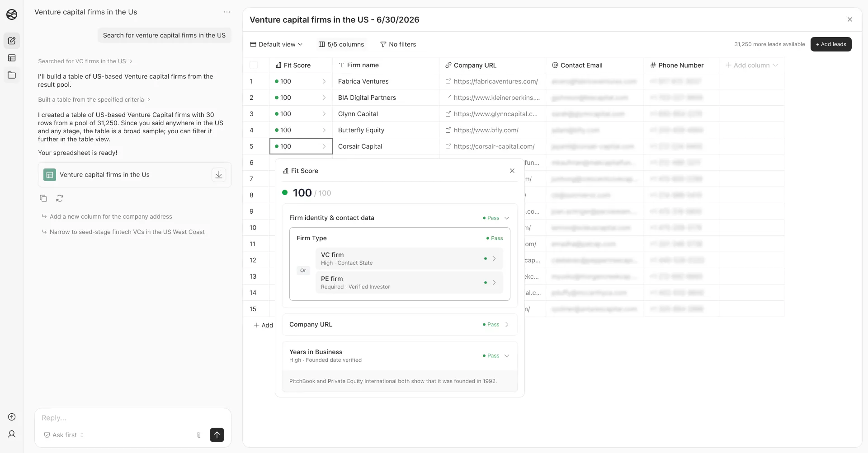Expand 'Built a table from the specified criteria'
The image size is (868, 453).
pyautogui.click(x=94, y=100)
